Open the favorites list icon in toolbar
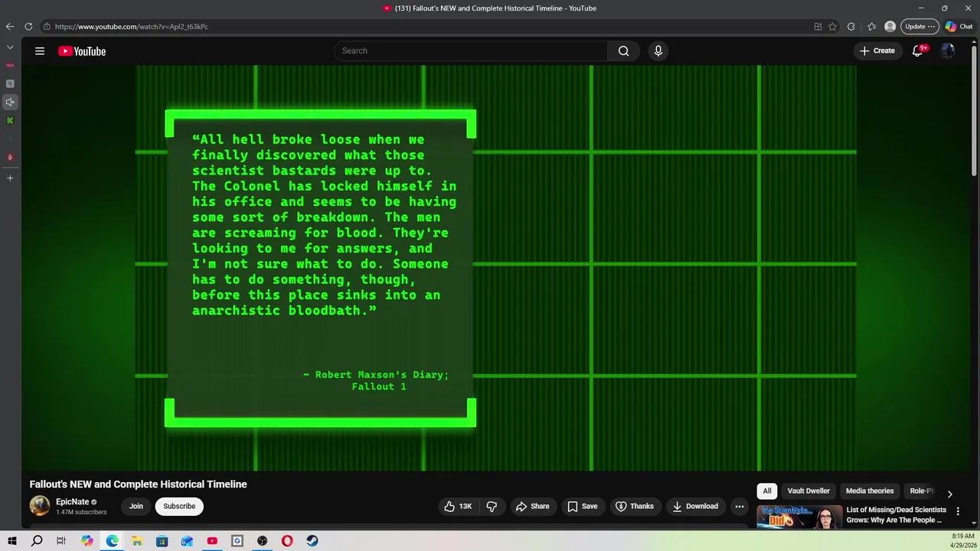This screenshot has width=980, height=551. (x=871, y=27)
